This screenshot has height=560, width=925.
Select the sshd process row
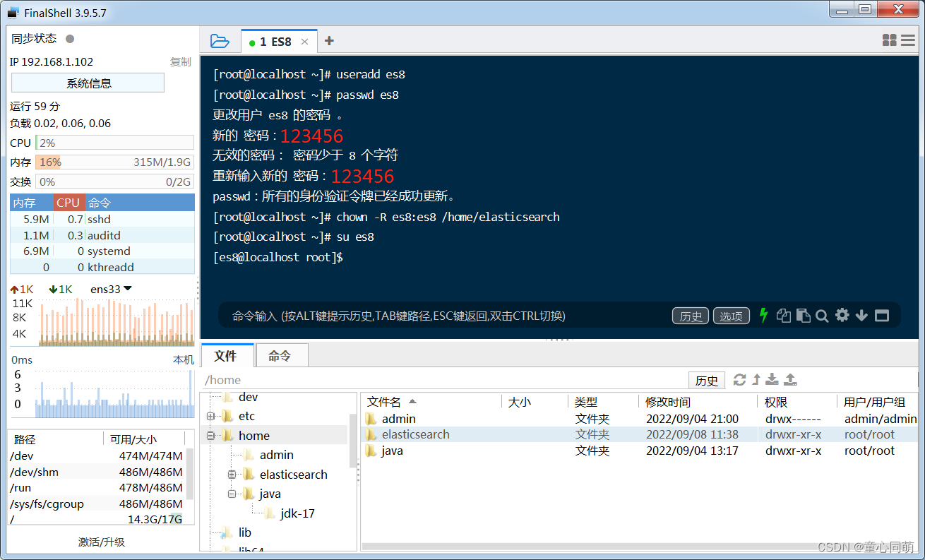click(x=102, y=220)
